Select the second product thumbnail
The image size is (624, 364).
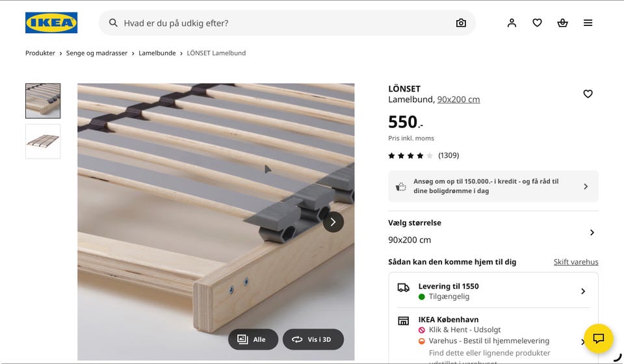tap(43, 141)
